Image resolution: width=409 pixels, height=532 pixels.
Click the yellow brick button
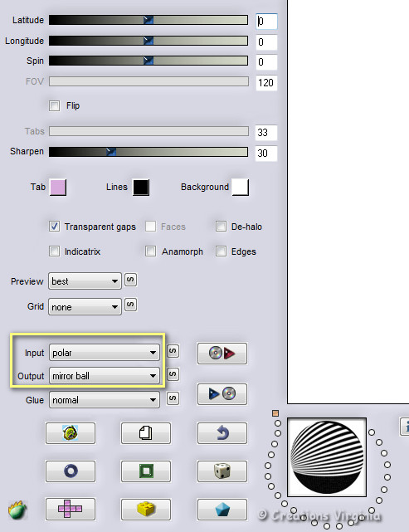(x=146, y=509)
